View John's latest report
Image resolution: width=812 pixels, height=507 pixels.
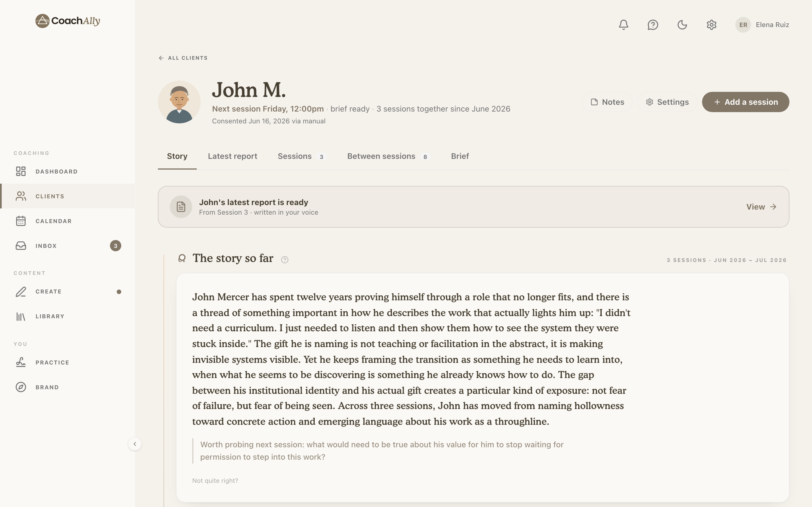[x=761, y=207]
